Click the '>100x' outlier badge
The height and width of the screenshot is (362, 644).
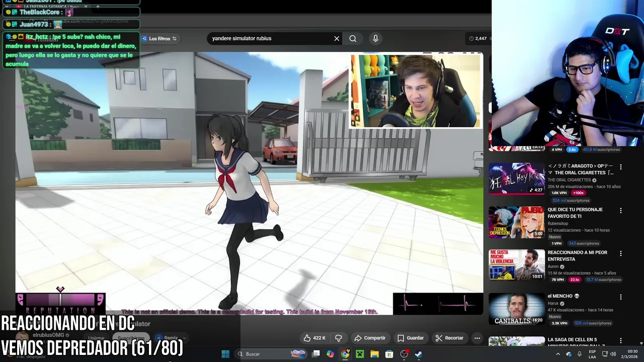click(578, 193)
